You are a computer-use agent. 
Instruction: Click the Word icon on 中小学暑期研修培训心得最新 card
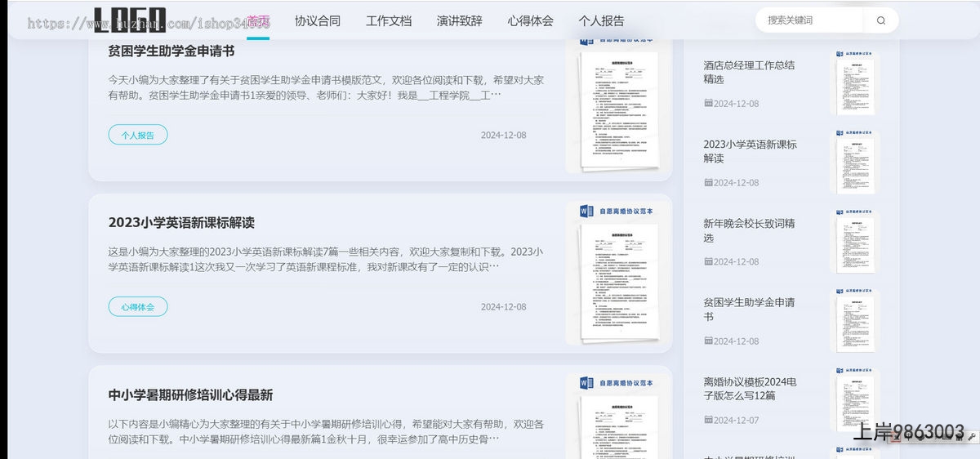(x=586, y=383)
